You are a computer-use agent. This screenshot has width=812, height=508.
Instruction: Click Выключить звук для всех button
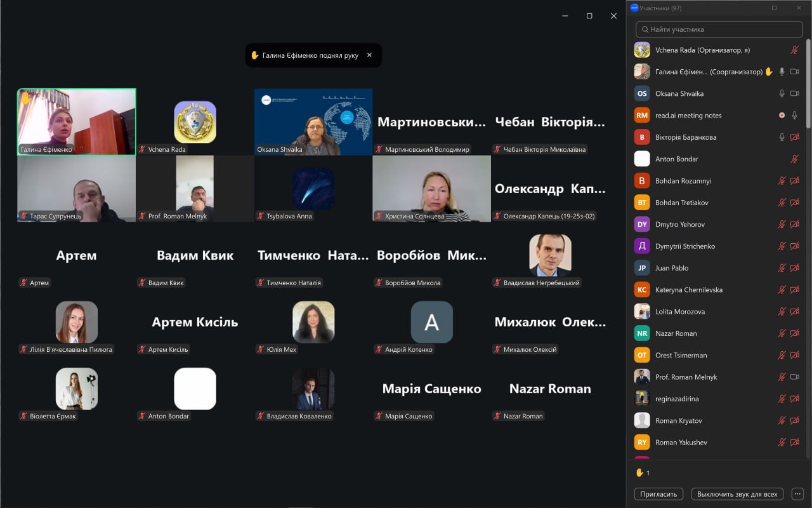pos(737,494)
